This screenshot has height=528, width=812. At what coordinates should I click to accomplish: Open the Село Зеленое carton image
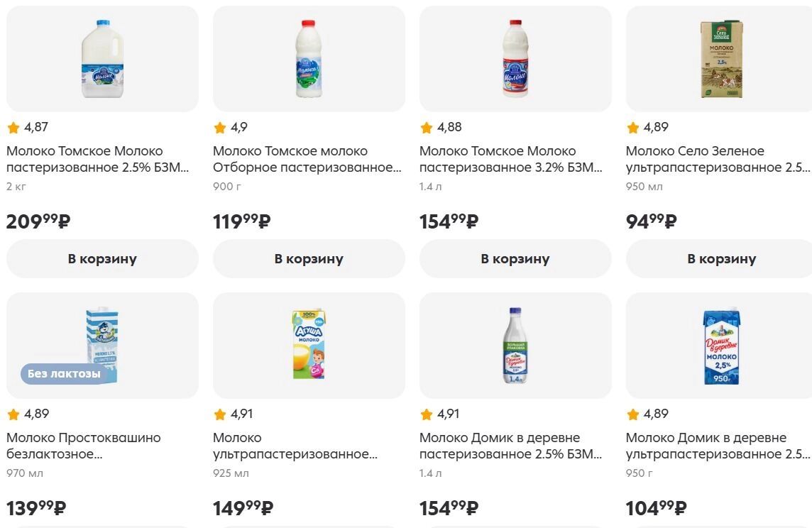pos(721,60)
